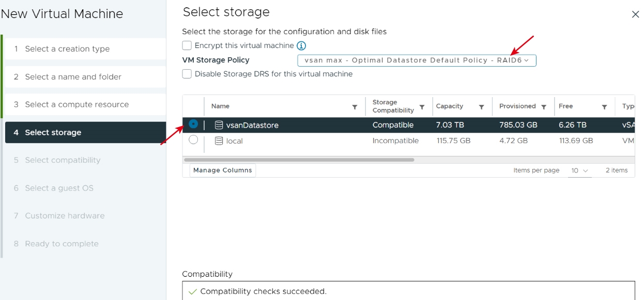Click the encryption info icon
Image resolution: width=644 pixels, height=300 pixels.
301,46
